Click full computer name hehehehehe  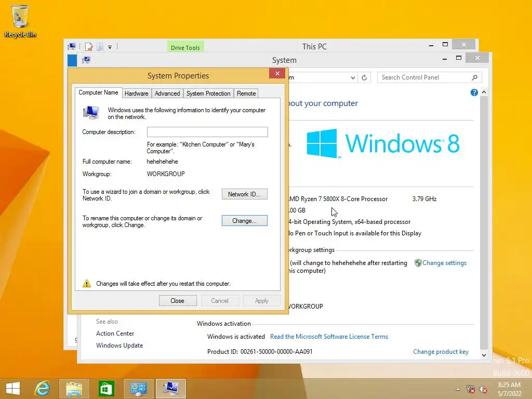click(162, 162)
